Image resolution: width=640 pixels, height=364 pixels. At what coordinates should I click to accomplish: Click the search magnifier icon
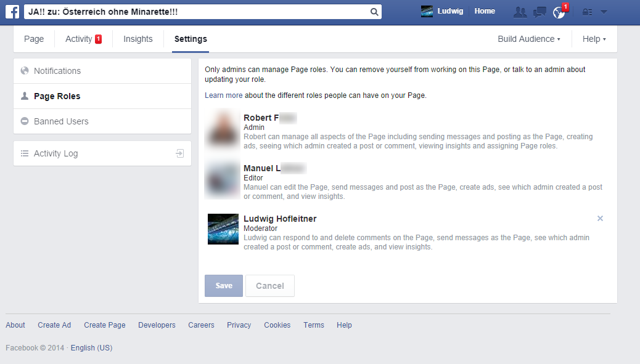(x=374, y=12)
